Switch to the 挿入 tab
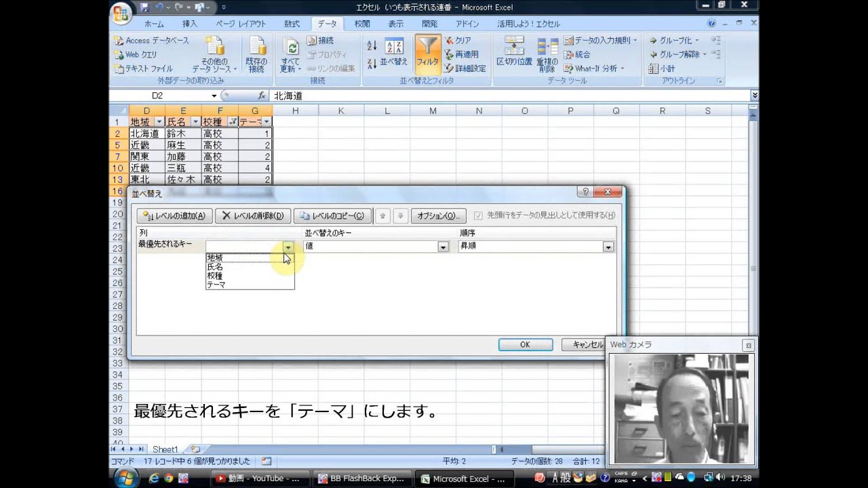868x488 pixels. 190,24
